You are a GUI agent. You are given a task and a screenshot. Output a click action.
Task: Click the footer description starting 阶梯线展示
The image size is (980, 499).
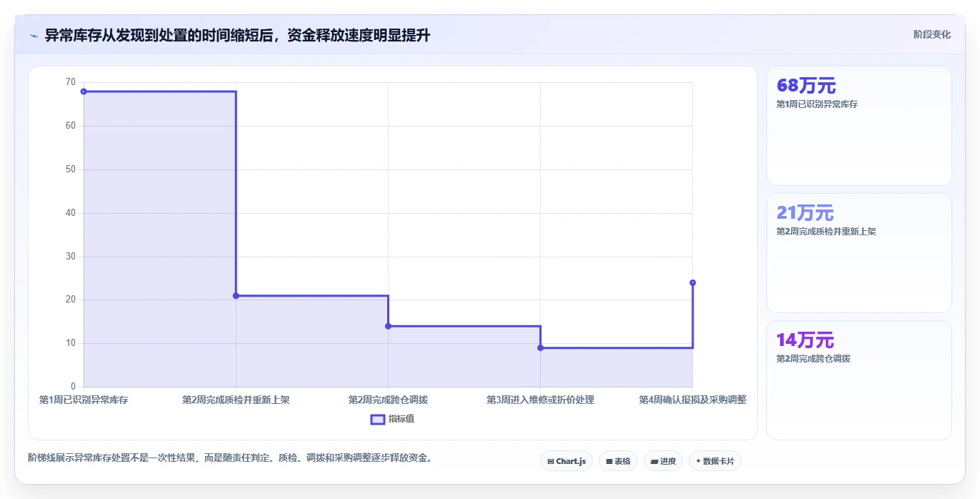[230, 458]
